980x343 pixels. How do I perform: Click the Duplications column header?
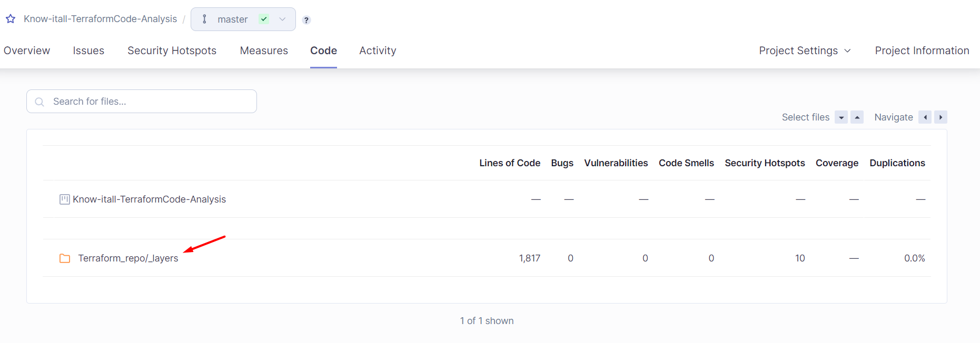point(897,163)
